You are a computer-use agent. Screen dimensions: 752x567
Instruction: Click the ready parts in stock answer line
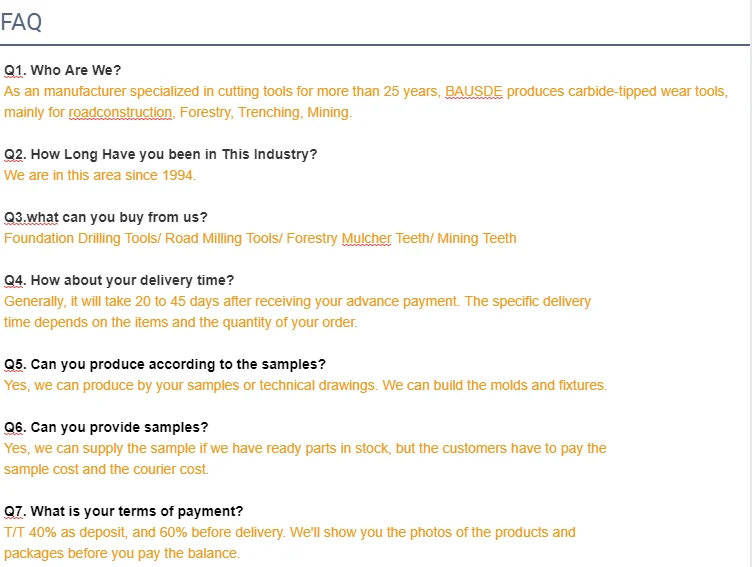pyautogui.click(x=305, y=448)
